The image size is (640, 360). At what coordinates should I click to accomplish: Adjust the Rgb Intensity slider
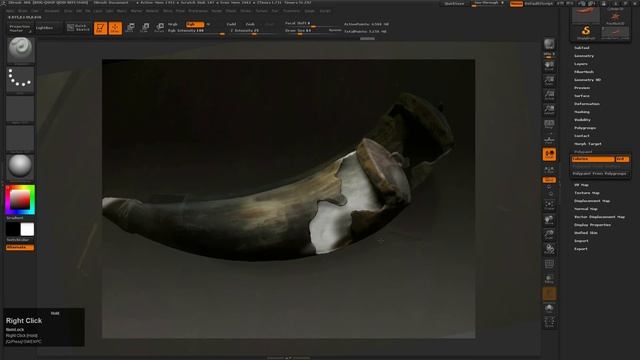196,31
